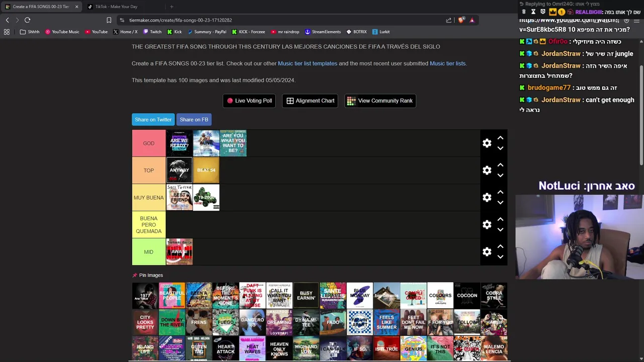
Task: Open the YouTube Music bookmark
Action: 62,32
